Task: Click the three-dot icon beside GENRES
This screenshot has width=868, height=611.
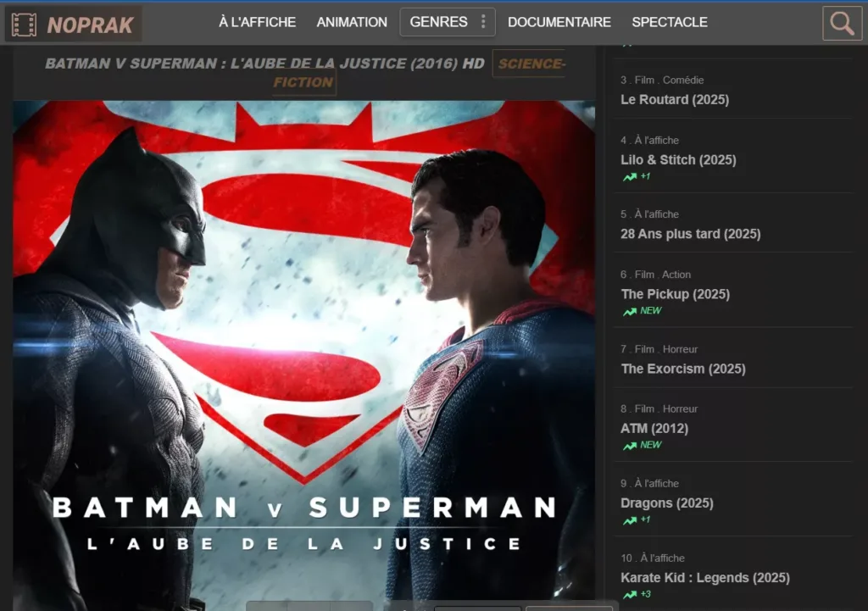Action: [483, 21]
